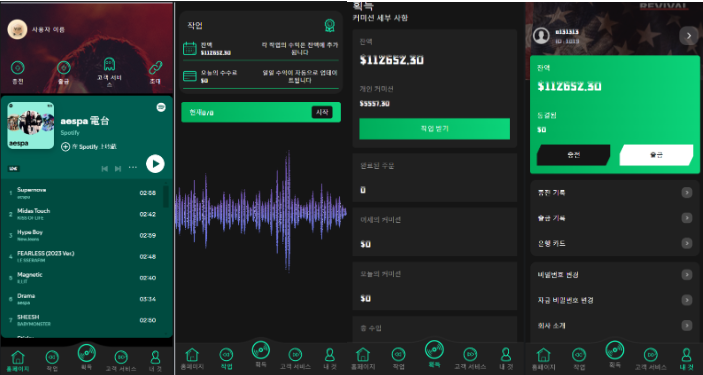This screenshot has width=703, height=375.
Task: Select 고객 서비스 tab in the profile screen
Action: 651,358
